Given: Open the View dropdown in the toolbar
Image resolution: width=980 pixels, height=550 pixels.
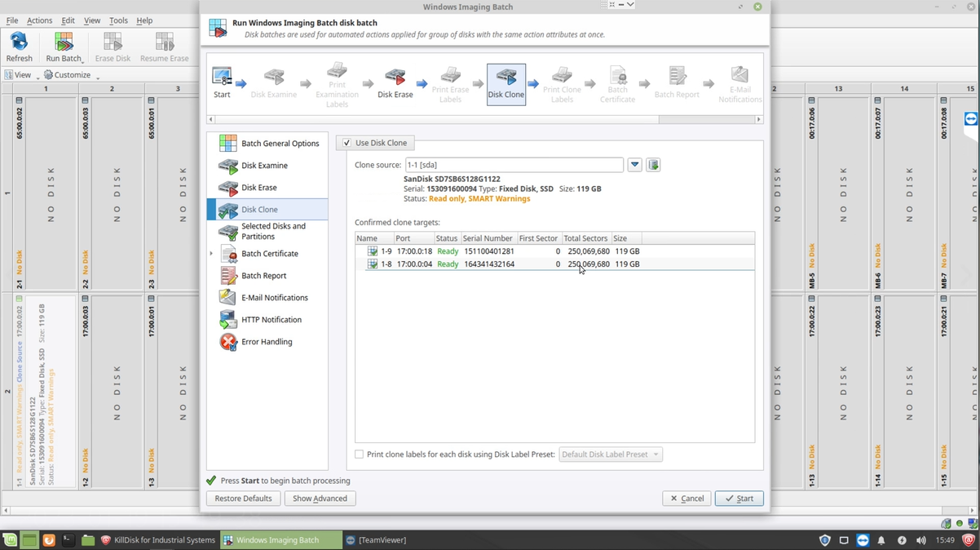Looking at the screenshot, I should click(20, 75).
